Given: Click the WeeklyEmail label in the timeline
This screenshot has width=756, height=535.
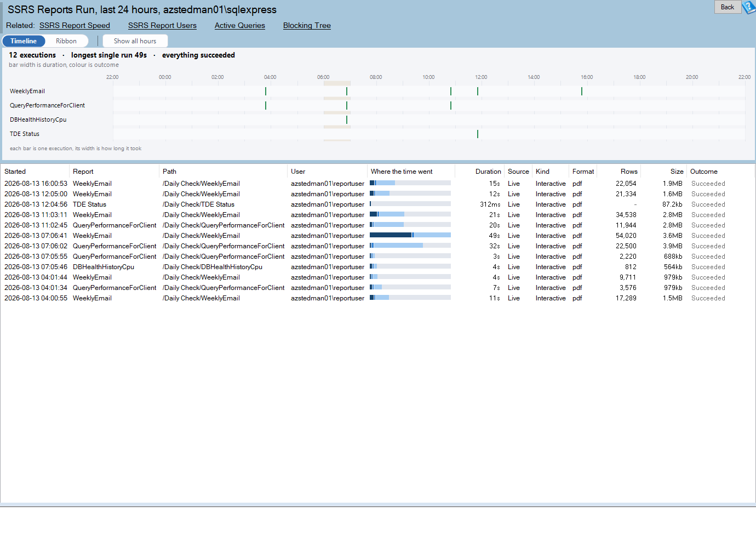Looking at the screenshot, I should click(x=27, y=91).
